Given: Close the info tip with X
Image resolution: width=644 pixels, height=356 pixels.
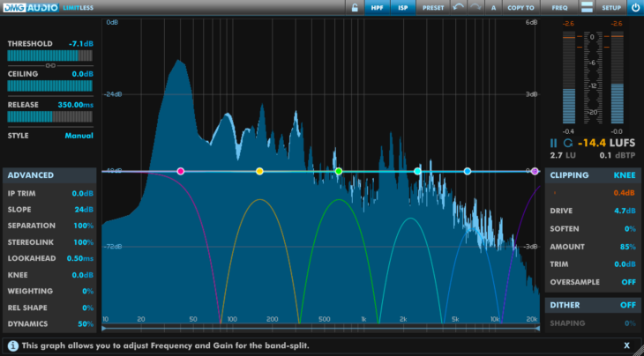Looking at the screenshot, I should pos(626,345).
